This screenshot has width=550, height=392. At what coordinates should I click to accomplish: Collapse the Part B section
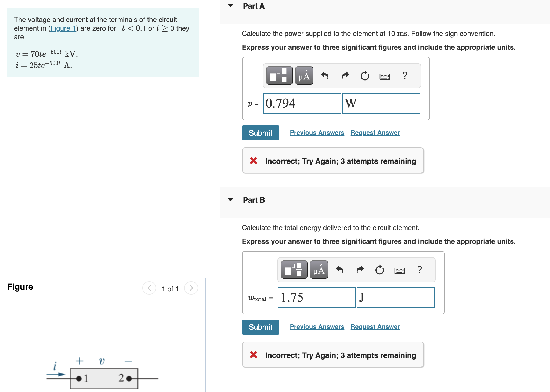tap(230, 200)
